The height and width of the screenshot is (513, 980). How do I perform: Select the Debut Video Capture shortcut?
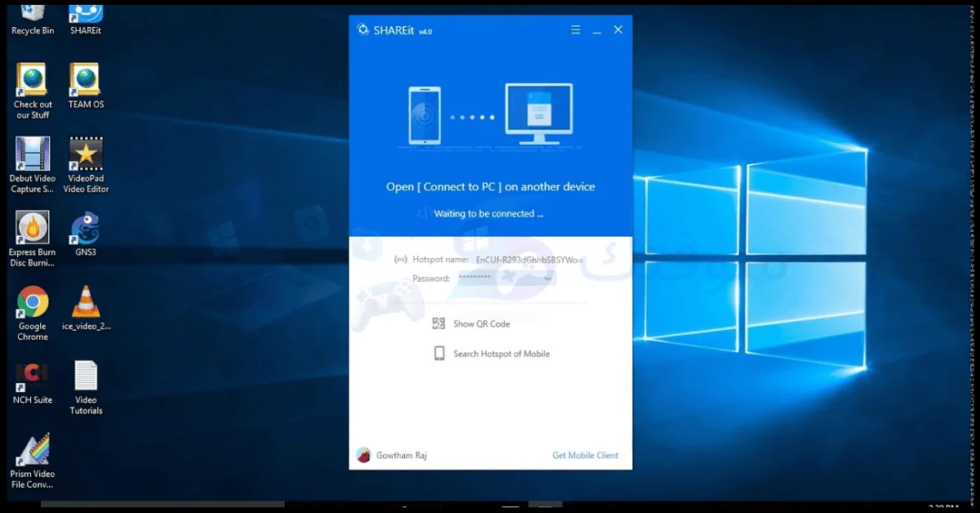[x=33, y=166]
